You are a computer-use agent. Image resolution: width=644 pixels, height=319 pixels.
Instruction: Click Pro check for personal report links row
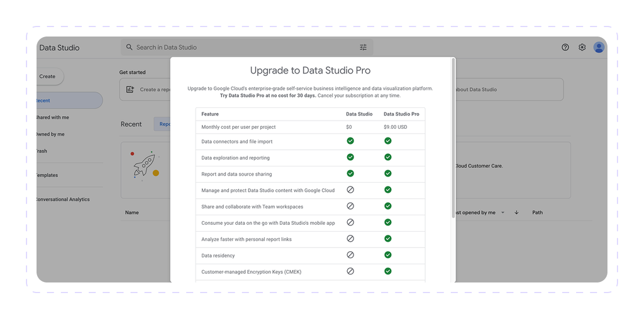coord(387,238)
